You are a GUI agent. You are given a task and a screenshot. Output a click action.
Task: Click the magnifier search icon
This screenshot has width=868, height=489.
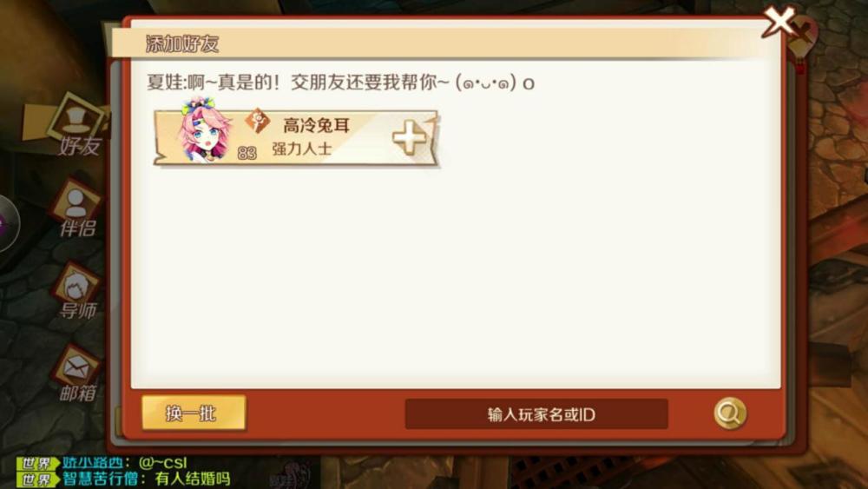coord(730,413)
